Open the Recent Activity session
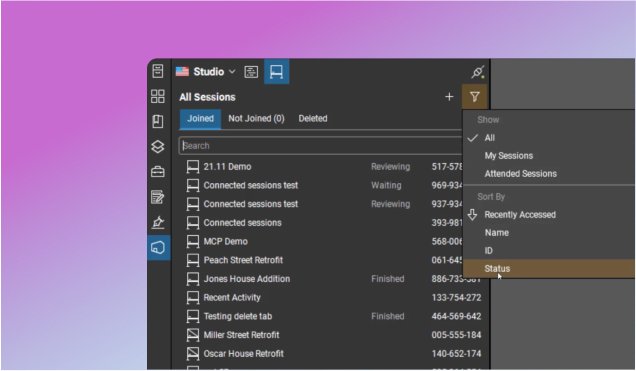Screen dimensions: 636x371 pyautogui.click(x=232, y=297)
